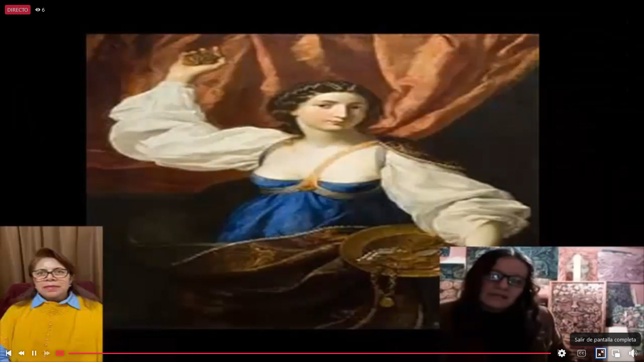
Task: Click the DIRECTO live badge
Action: [18, 10]
